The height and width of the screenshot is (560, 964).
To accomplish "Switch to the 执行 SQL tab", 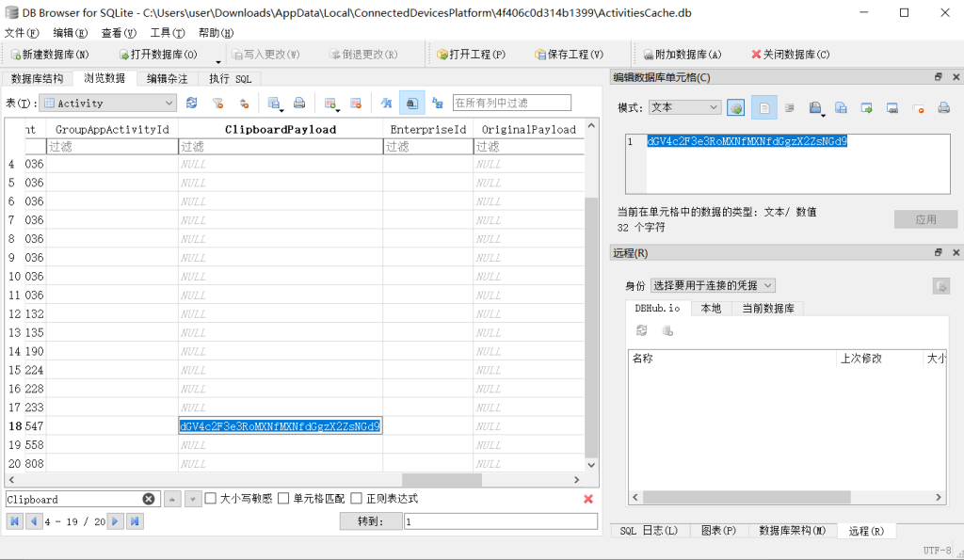I will [x=231, y=79].
